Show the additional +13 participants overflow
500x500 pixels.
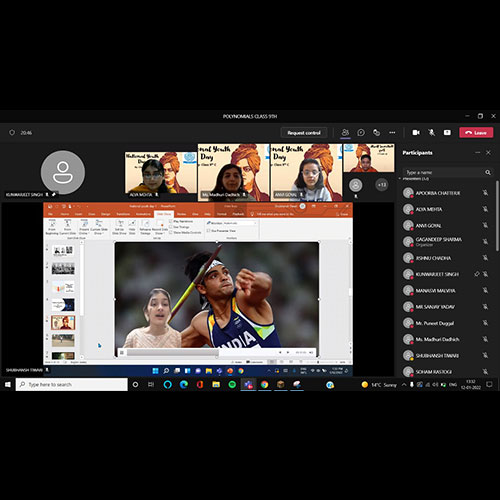[382, 185]
